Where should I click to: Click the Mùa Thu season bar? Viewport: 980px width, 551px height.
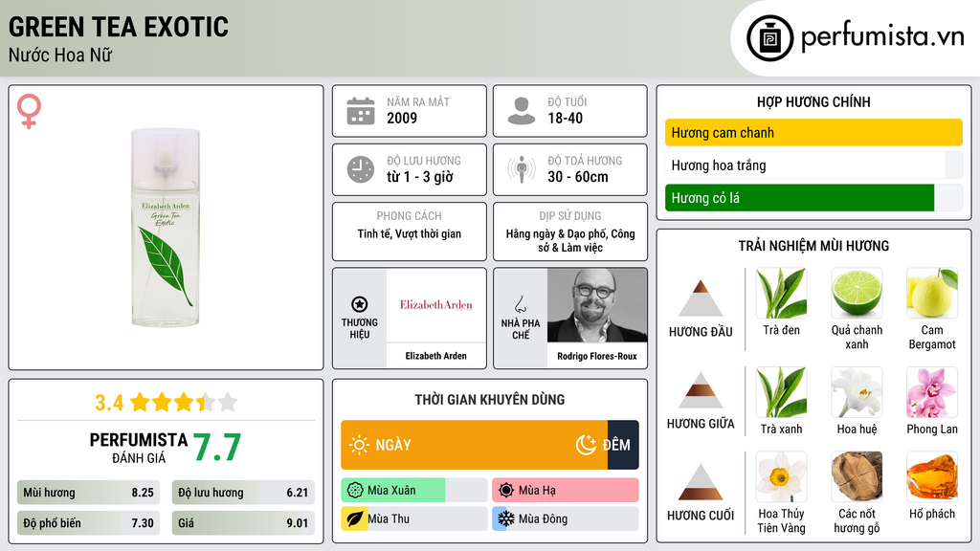(414, 519)
